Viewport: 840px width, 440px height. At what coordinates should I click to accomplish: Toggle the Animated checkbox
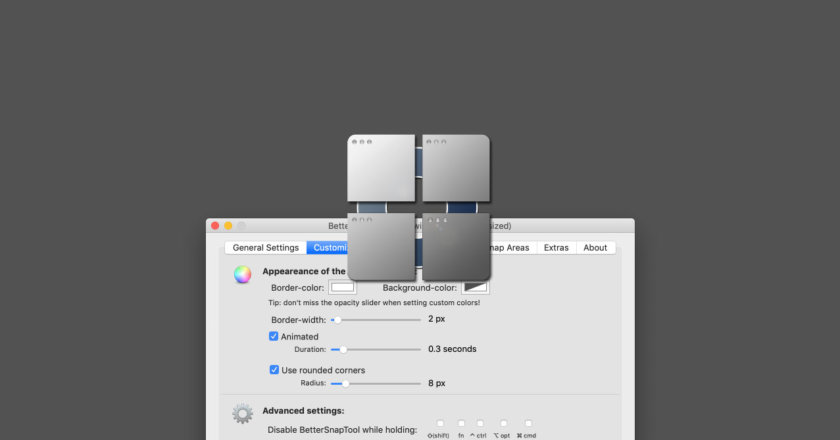[x=273, y=336]
